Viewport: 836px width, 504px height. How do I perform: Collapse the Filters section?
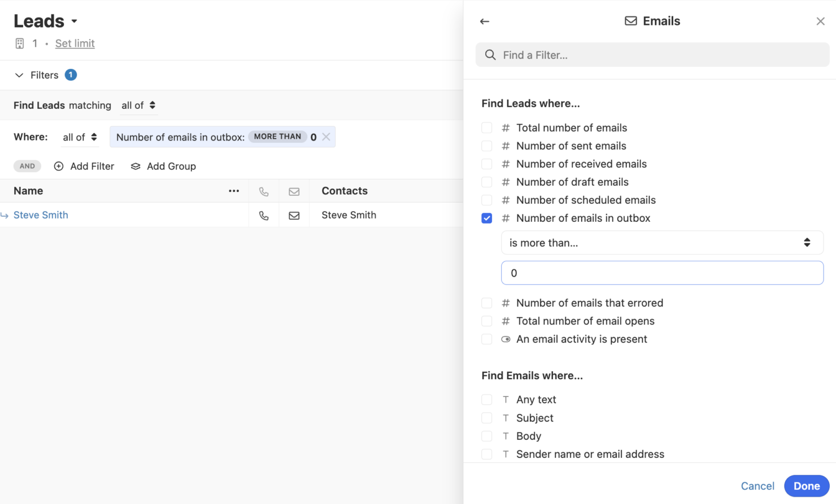[19, 74]
